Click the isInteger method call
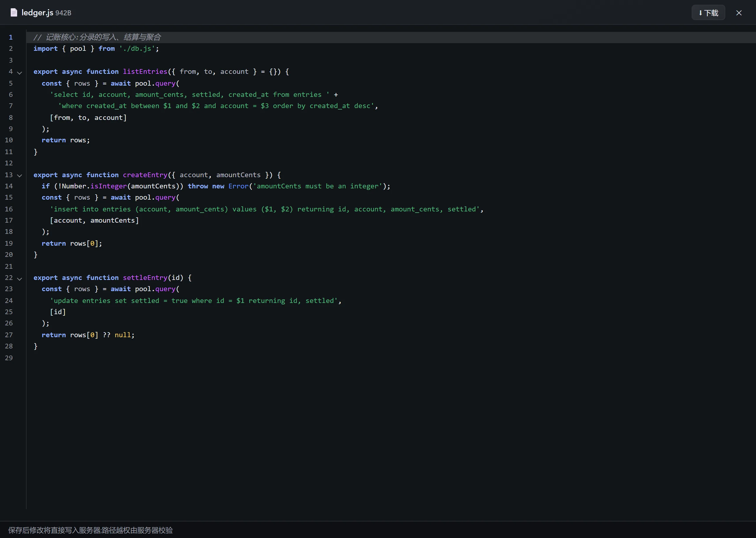Screen dimensions: 756x538 click(x=108, y=186)
